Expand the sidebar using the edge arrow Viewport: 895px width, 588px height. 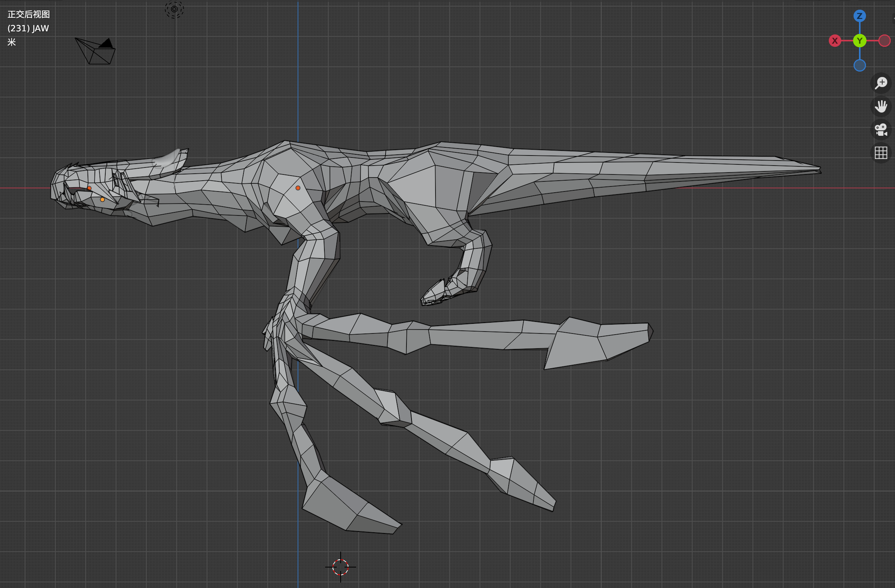click(x=893, y=18)
